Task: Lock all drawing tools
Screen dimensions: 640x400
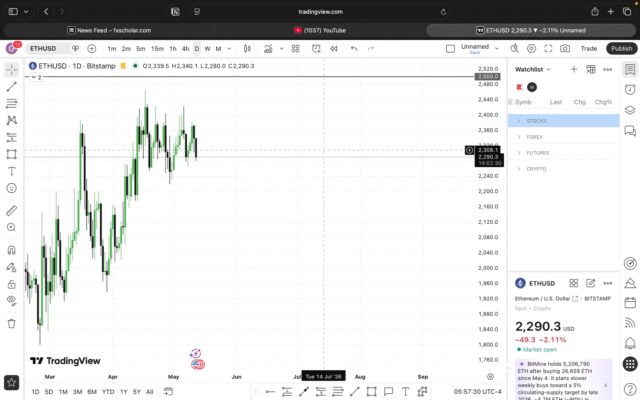Action: coord(11,284)
